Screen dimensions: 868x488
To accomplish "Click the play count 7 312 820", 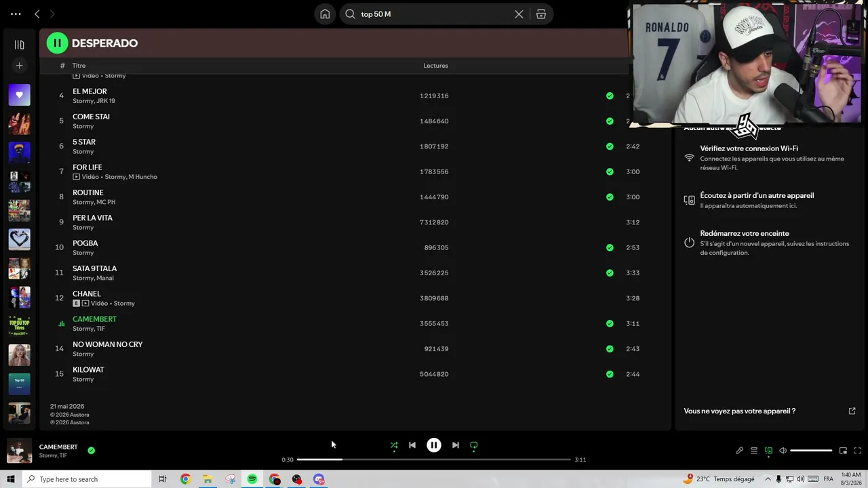I will (434, 222).
